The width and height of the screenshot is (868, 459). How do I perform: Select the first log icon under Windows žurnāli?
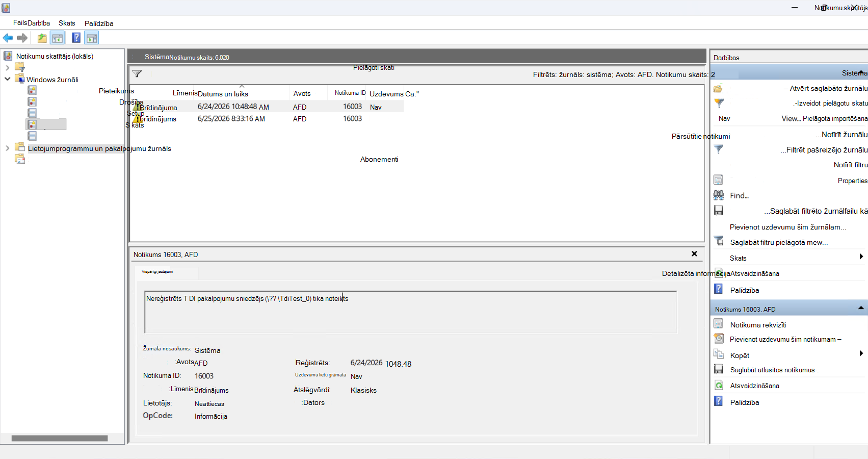32,90
